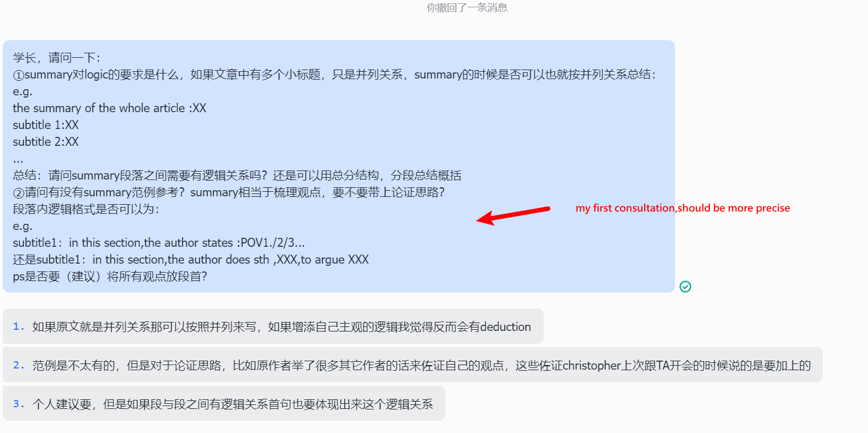Select the reply starting "如果原文就是并列关系"
This screenshot has height=433, width=868.
(x=273, y=326)
